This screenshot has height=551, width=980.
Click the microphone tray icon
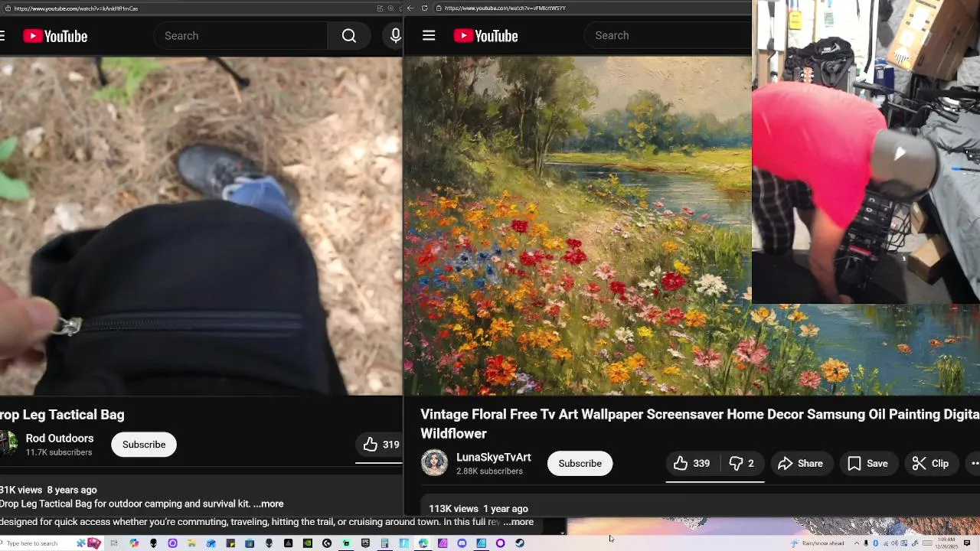pyautogui.click(x=866, y=543)
